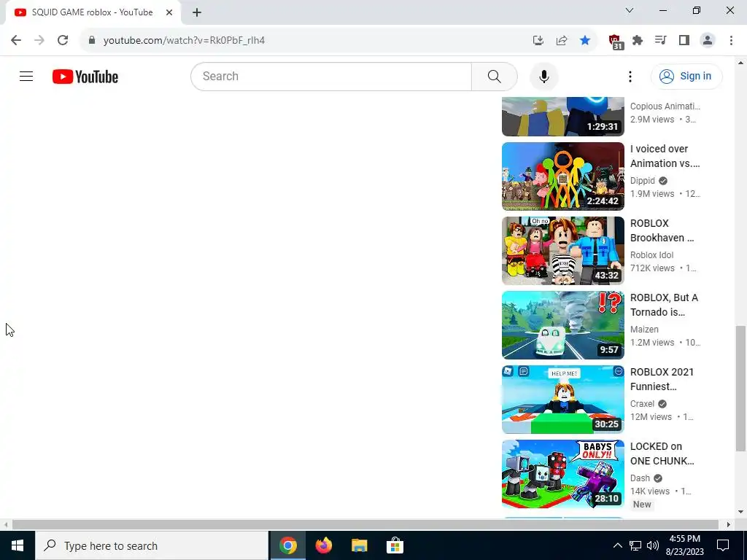Click the horizontal scrollbar thumb
This screenshot has width=747, height=560.
point(365,524)
